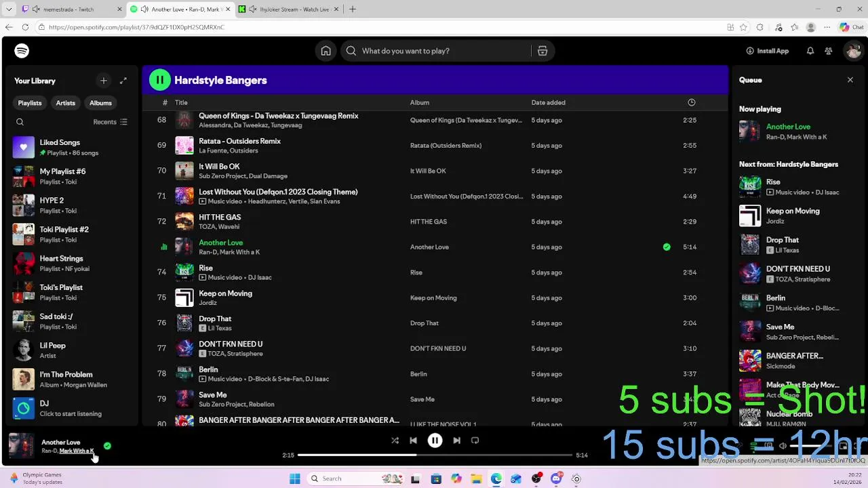The width and height of the screenshot is (868, 488).
Task: Click song progress bar
Action: [x=436, y=455]
